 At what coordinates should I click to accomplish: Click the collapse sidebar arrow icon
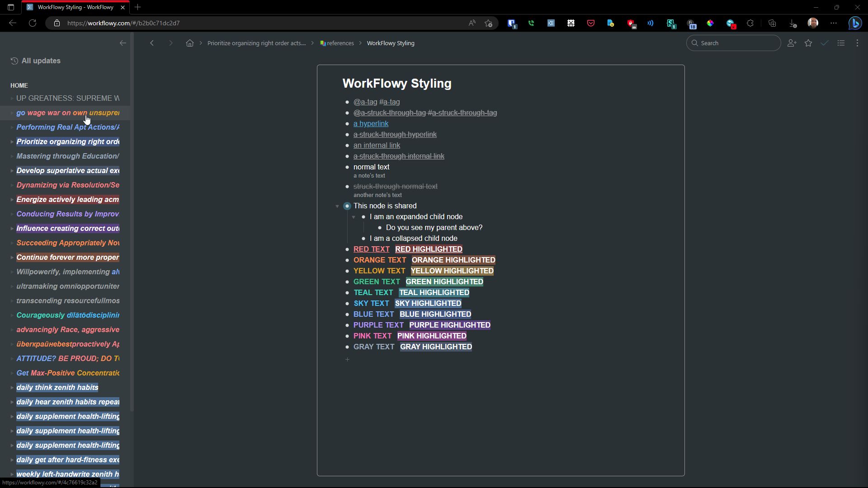123,43
